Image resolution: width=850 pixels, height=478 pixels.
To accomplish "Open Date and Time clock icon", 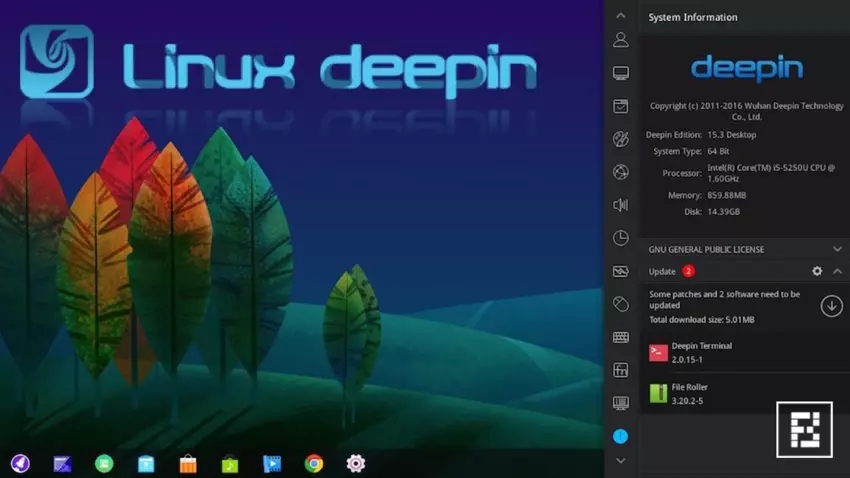I will coord(621,238).
